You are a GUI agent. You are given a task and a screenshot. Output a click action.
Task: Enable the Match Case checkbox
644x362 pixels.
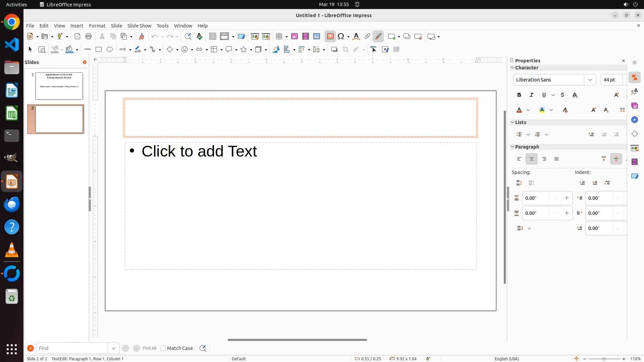[163, 348]
